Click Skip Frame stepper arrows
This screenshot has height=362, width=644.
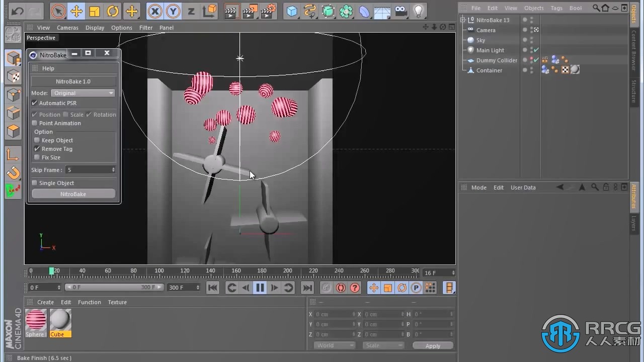point(113,170)
